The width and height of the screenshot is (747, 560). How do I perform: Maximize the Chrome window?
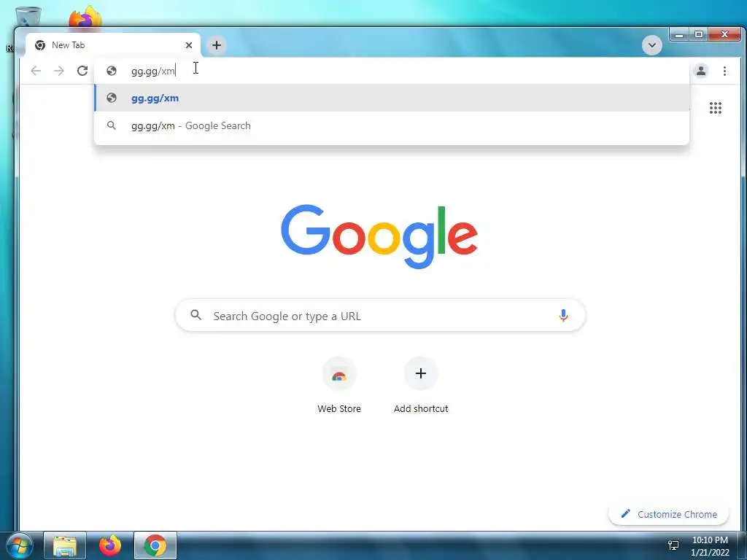699,35
